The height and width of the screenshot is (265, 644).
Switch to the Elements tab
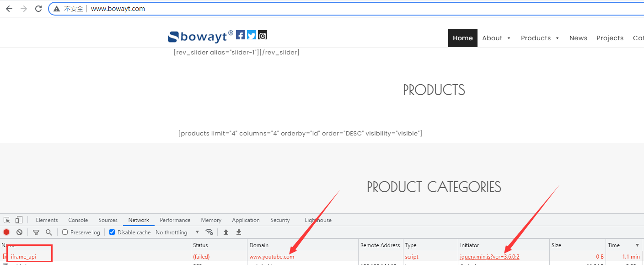pos(47,220)
